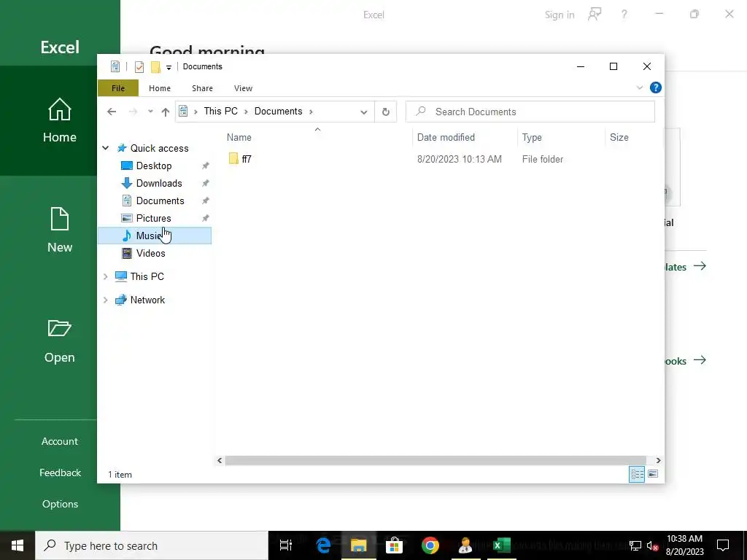Viewport: 747px width, 560px height.
Task: Select Downloads in the navigation pane
Action: pyautogui.click(x=158, y=183)
